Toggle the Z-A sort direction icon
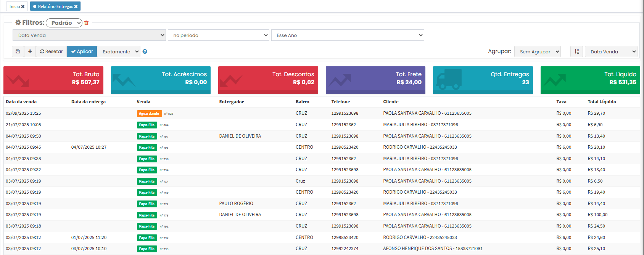Viewport: 644px width, 255px height. click(x=576, y=51)
